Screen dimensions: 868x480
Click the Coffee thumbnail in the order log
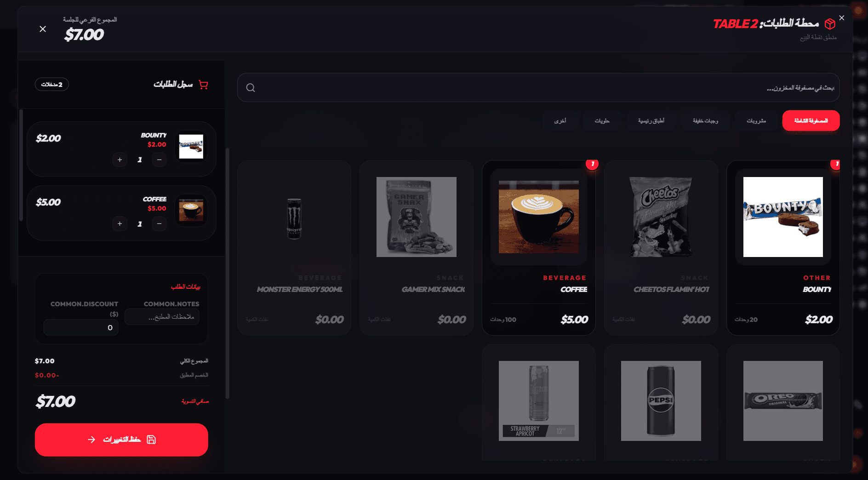[191, 211]
